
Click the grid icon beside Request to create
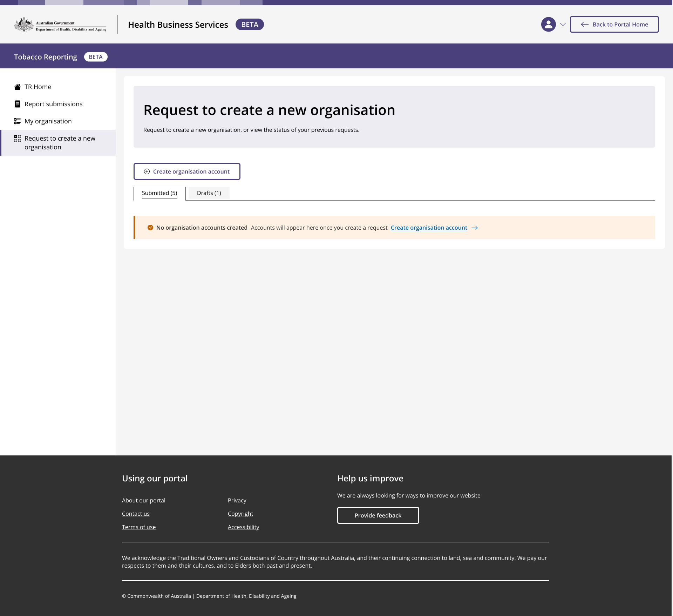point(17,138)
